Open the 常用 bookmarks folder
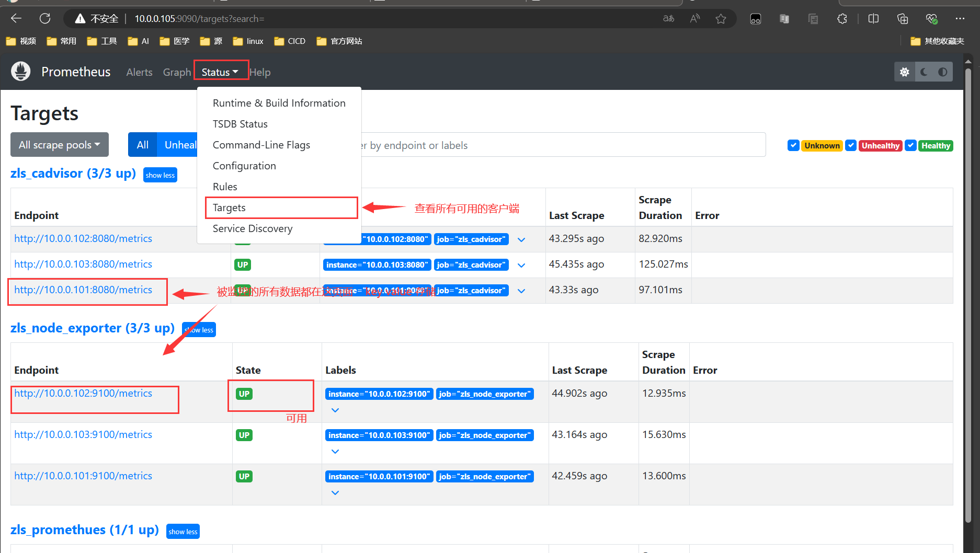The height and width of the screenshot is (553, 980). pyautogui.click(x=62, y=41)
